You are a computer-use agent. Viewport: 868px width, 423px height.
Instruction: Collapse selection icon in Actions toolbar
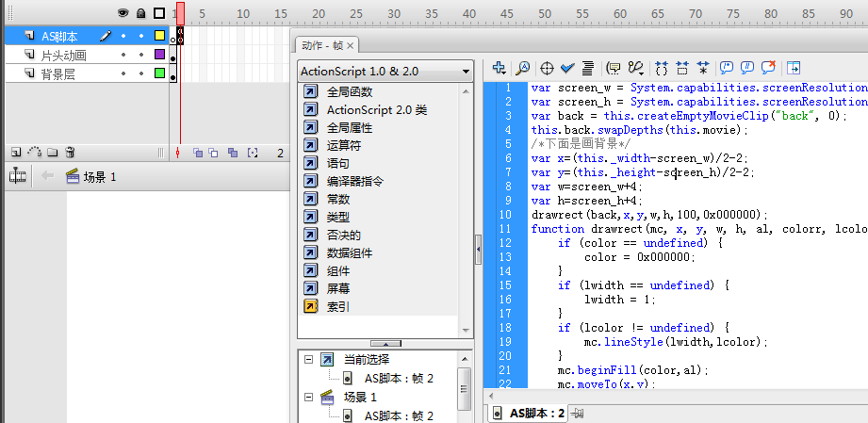[x=682, y=68]
